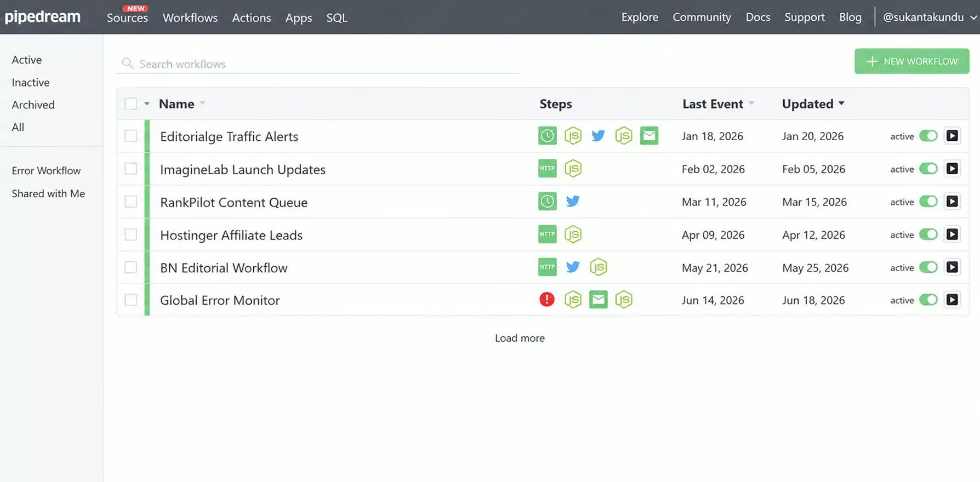
Task: Click the first Node.js step in Editorialge Traffic Alerts
Action: [x=573, y=136]
